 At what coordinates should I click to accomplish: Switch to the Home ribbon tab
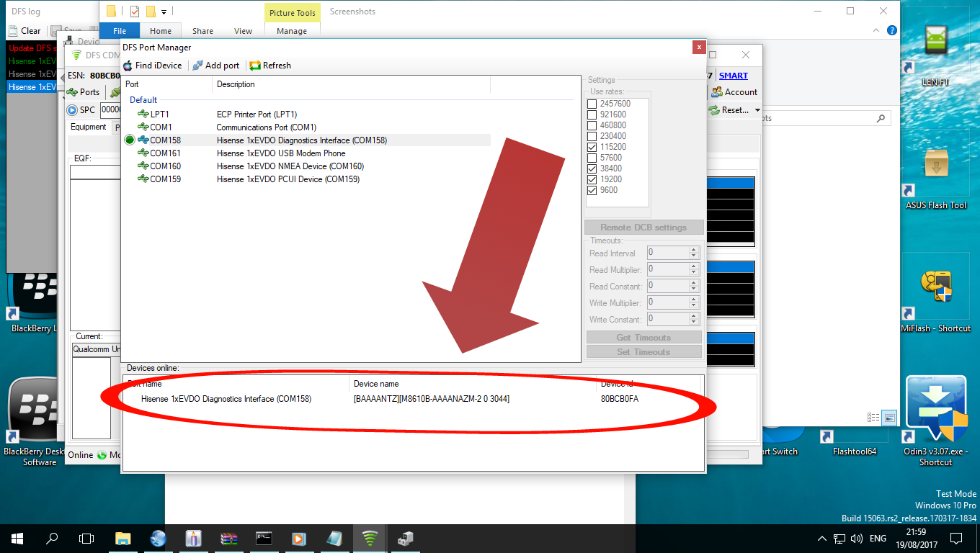(161, 31)
